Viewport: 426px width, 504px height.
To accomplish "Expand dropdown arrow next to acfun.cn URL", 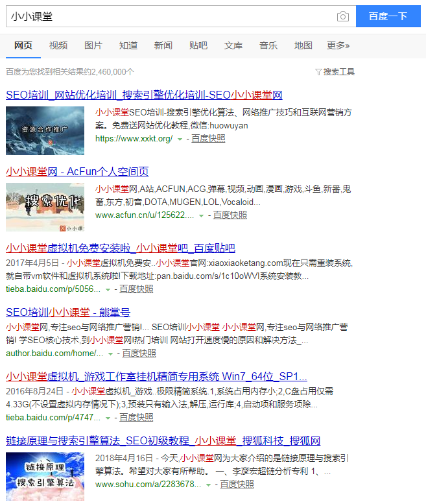I will [x=202, y=216].
